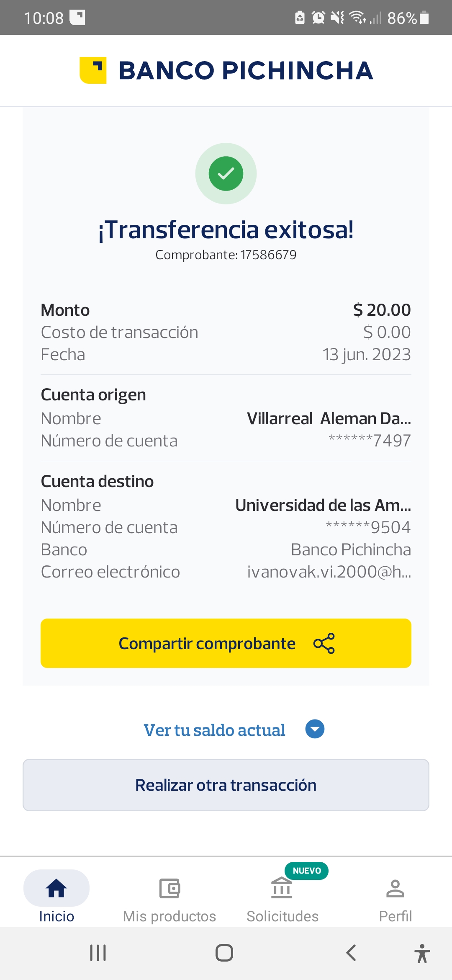The width and height of the screenshot is (452, 980).
Task: Open the Inicio home icon
Action: click(x=56, y=888)
